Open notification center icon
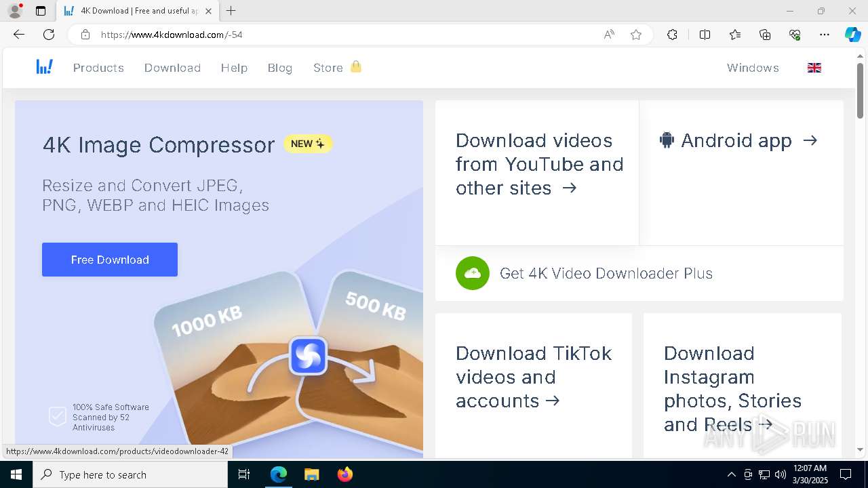This screenshot has width=868, height=488. coord(846,474)
